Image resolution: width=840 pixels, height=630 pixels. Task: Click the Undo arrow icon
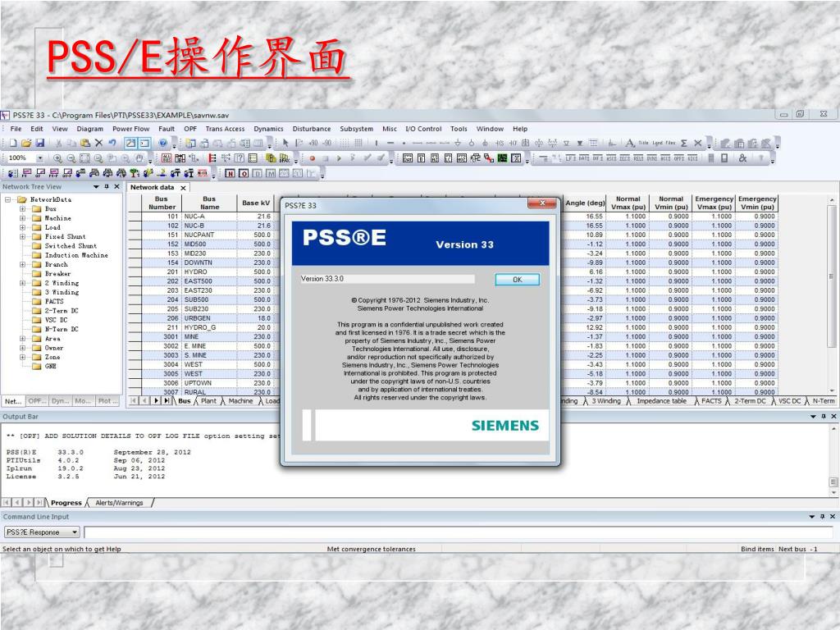click(x=112, y=143)
